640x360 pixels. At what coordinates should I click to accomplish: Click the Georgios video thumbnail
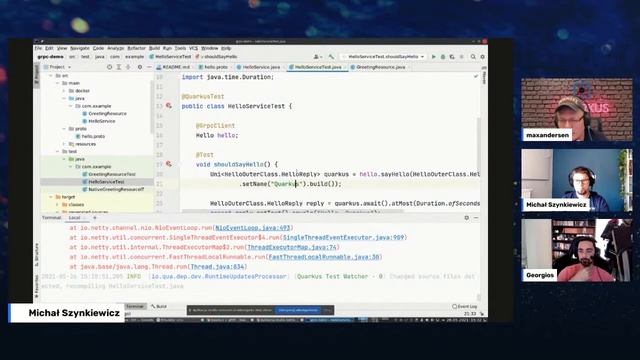[x=576, y=250]
